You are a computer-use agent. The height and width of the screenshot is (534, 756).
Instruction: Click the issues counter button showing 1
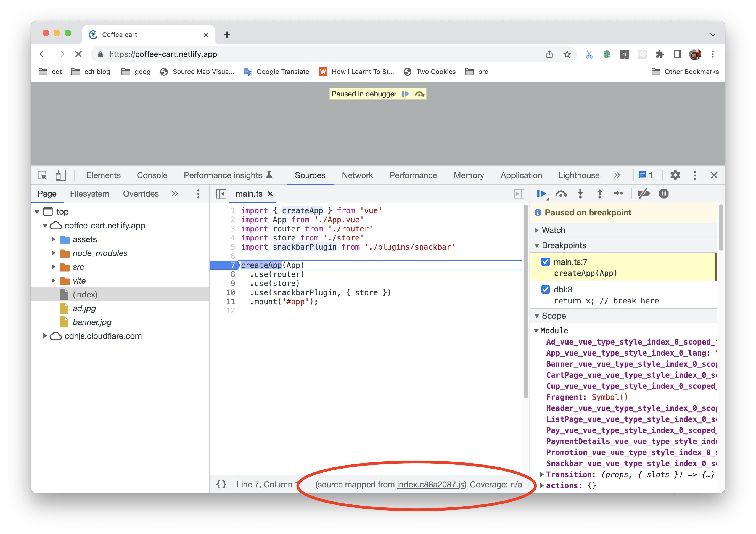pos(645,175)
